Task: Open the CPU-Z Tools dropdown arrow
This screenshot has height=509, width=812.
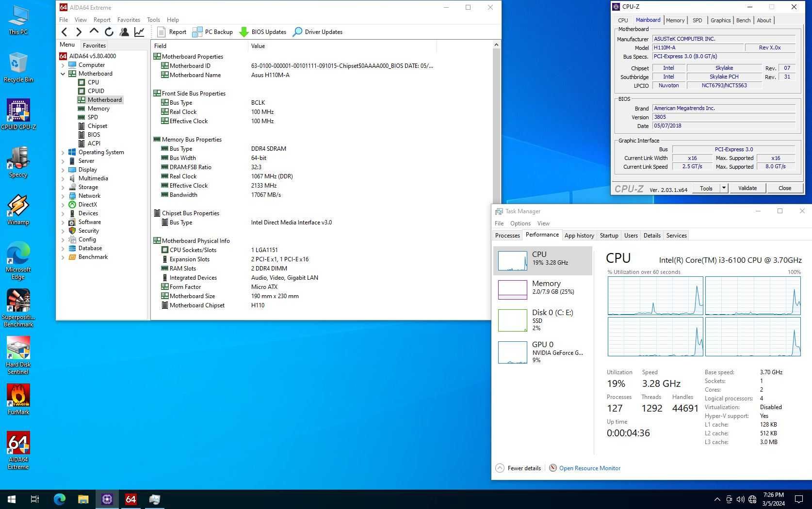Action: point(724,188)
